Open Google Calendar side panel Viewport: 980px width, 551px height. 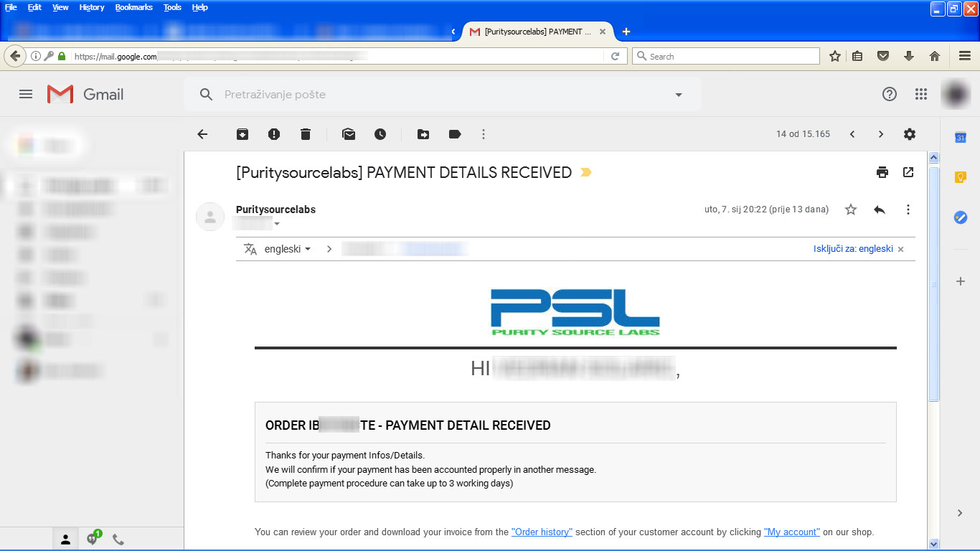[961, 138]
